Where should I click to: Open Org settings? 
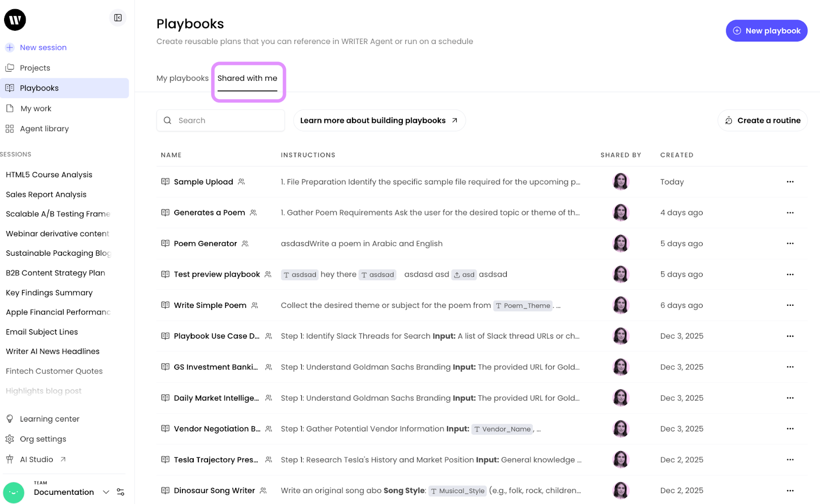point(43,439)
